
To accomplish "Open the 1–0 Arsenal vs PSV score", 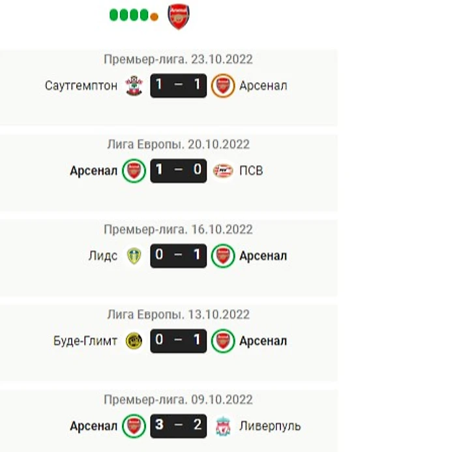I will (178, 171).
